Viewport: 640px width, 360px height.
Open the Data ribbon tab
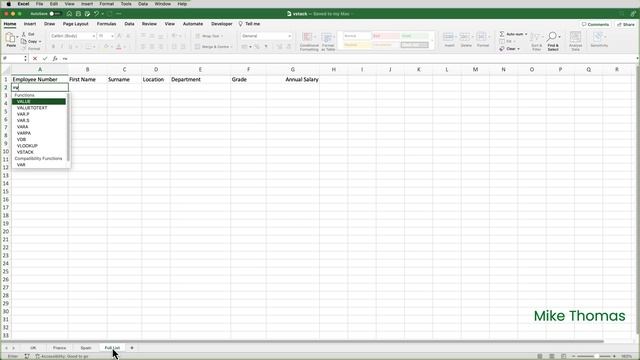click(x=129, y=24)
